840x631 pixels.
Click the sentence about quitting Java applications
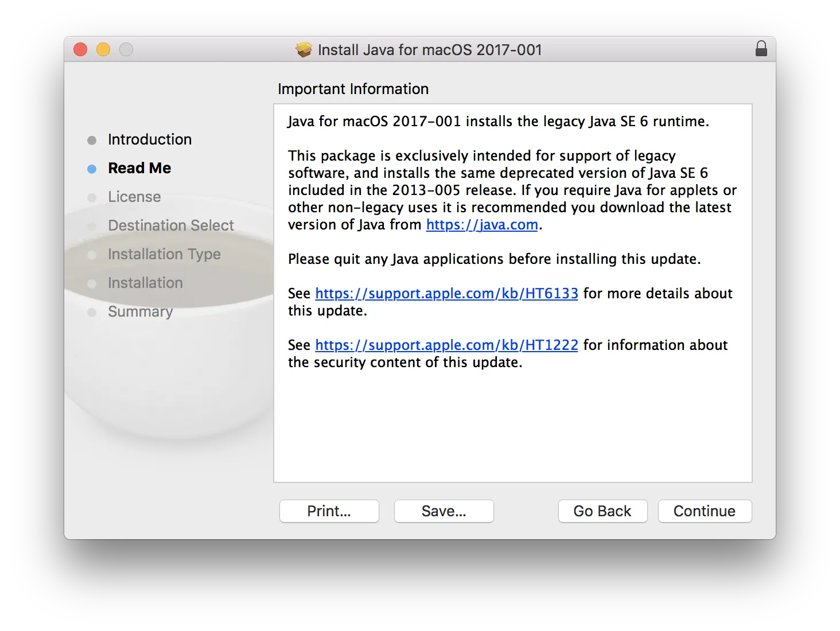[494, 259]
